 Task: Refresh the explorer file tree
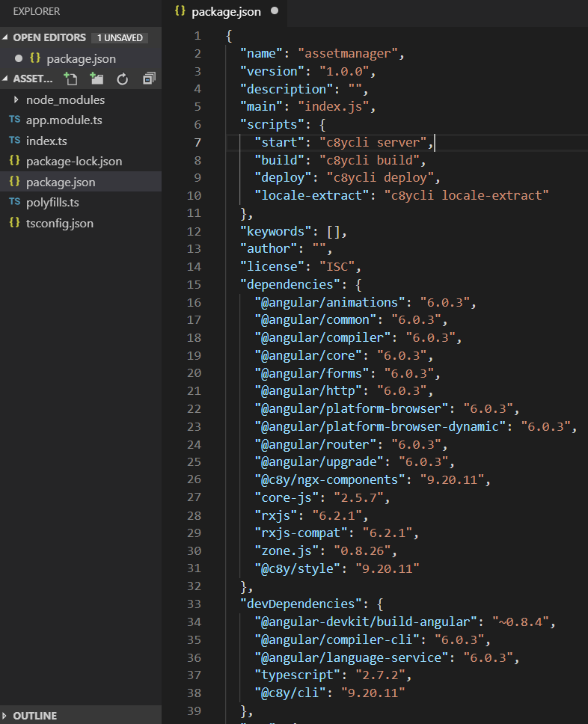click(x=123, y=79)
